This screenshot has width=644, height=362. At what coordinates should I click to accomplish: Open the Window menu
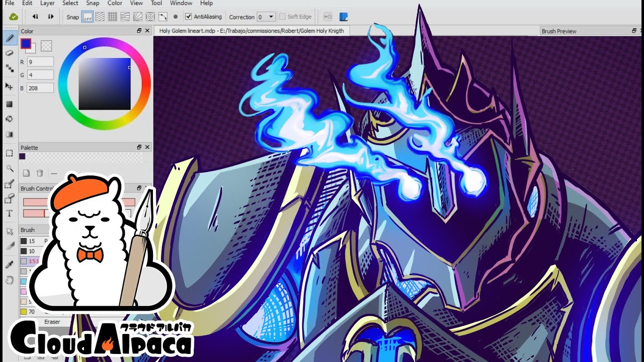(x=181, y=3)
